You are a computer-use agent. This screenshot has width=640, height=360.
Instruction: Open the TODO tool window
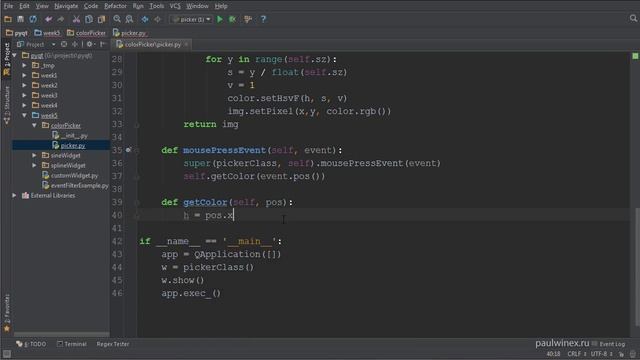coord(31,344)
